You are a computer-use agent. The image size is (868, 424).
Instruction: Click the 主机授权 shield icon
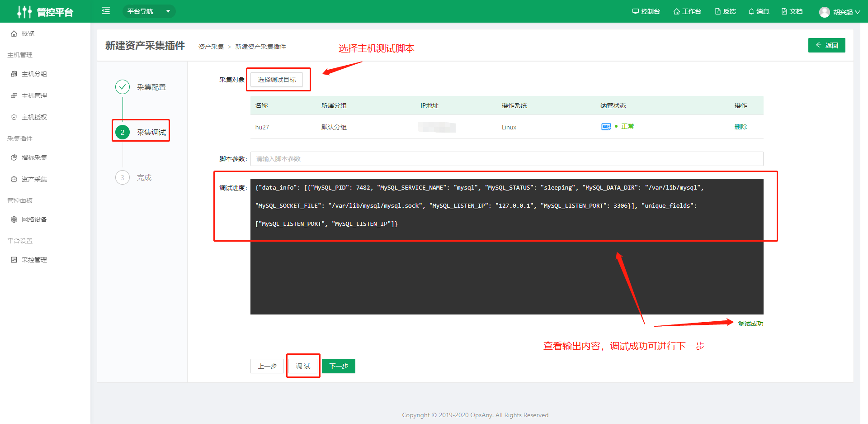pyautogui.click(x=14, y=117)
